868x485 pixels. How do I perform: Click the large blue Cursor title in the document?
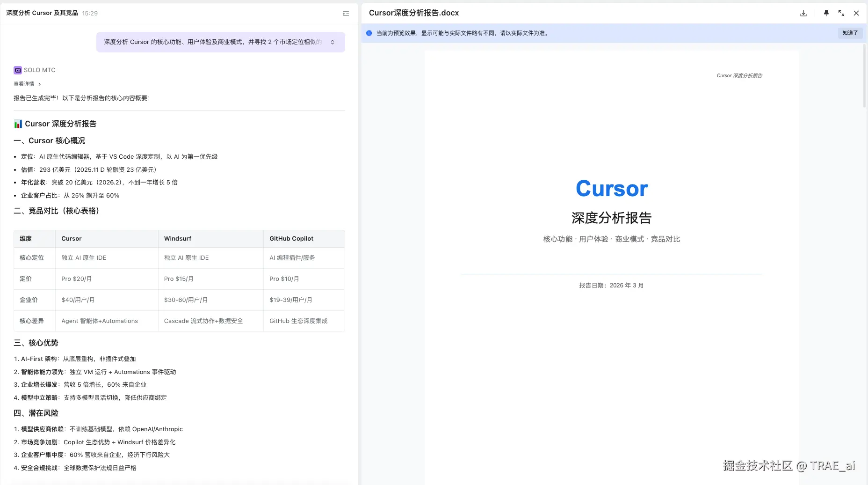tap(612, 189)
